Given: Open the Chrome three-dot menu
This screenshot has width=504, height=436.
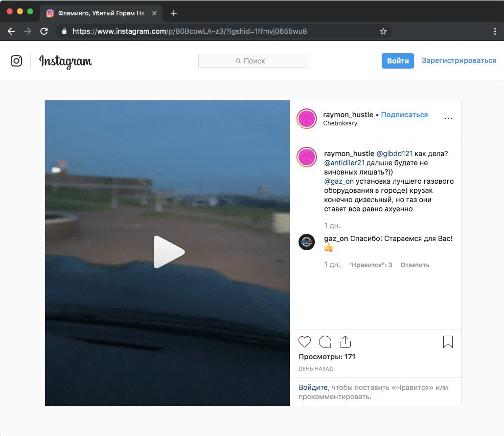Looking at the screenshot, I should coord(495,31).
